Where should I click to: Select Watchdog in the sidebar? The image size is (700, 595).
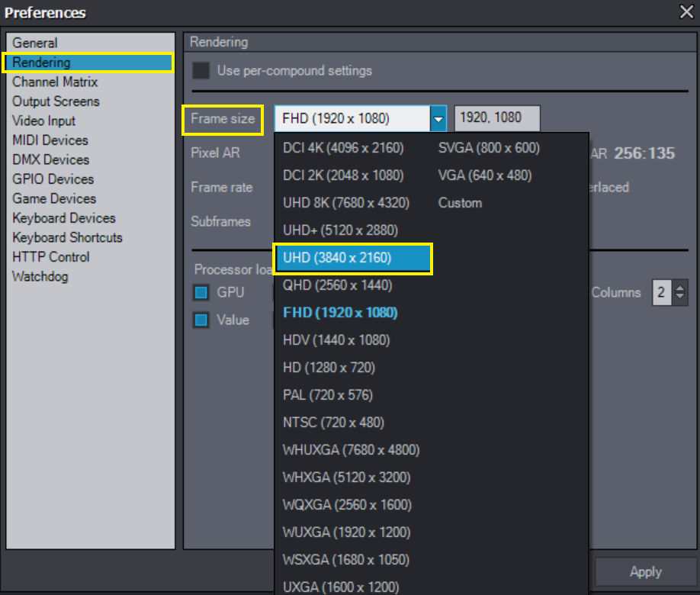[x=40, y=276]
